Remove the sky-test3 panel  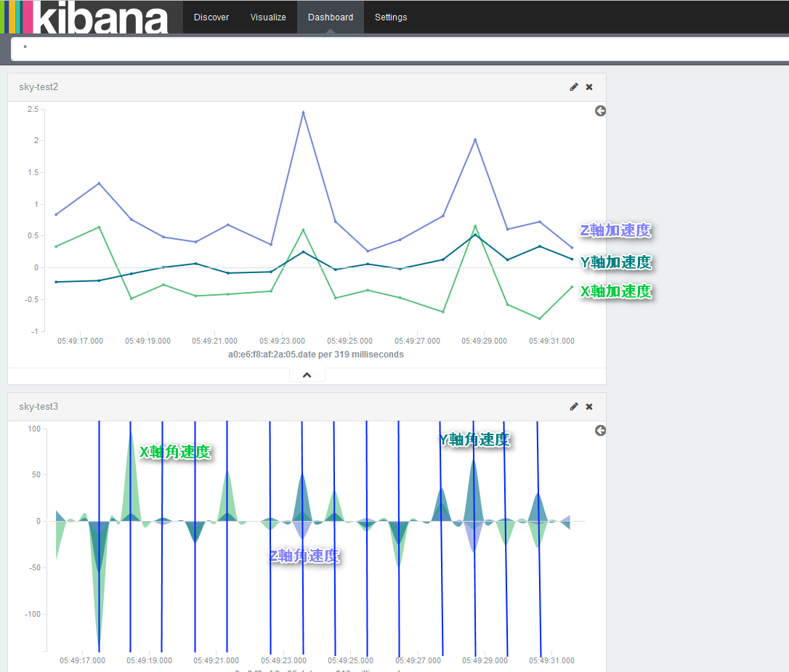coord(589,406)
